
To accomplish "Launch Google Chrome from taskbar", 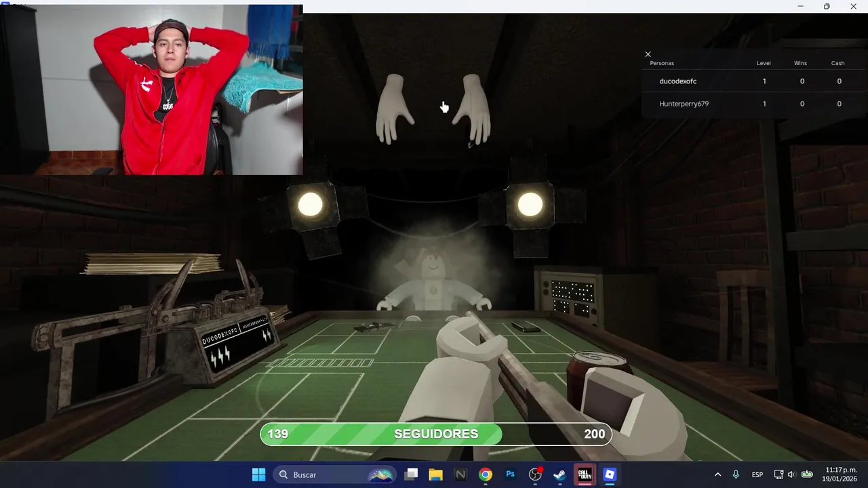I will pyautogui.click(x=486, y=474).
